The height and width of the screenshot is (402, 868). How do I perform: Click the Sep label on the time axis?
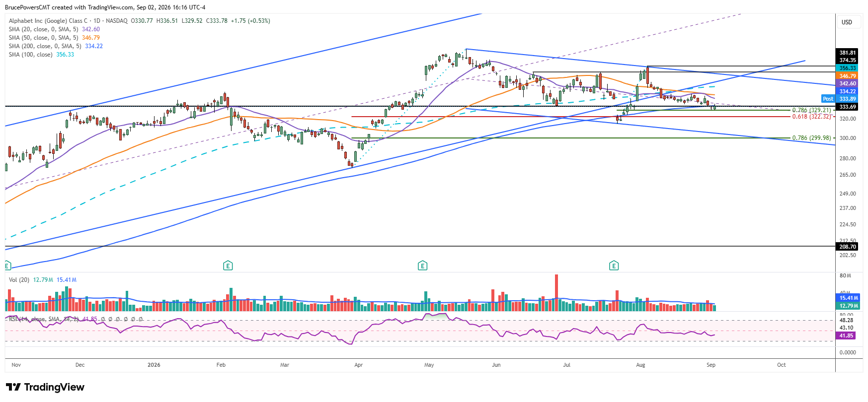(x=711, y=365)
